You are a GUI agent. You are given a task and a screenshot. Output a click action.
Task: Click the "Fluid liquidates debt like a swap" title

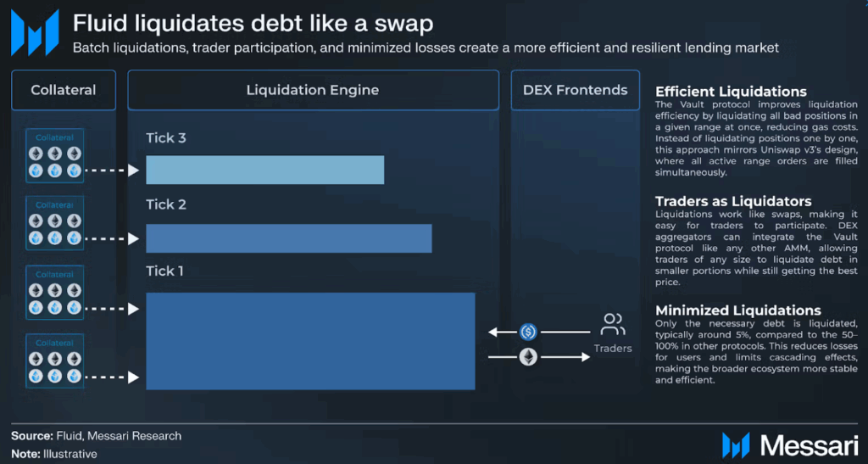(253, 23)
